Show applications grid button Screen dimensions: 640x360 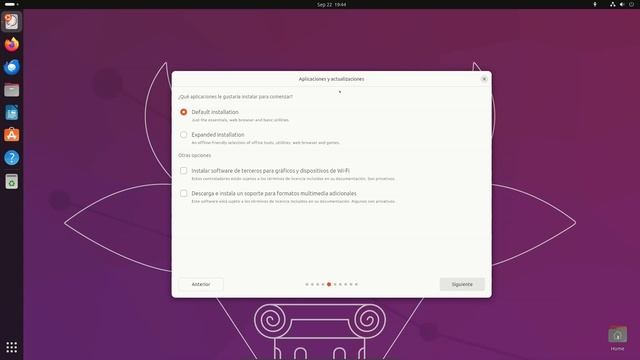[11, 347]
